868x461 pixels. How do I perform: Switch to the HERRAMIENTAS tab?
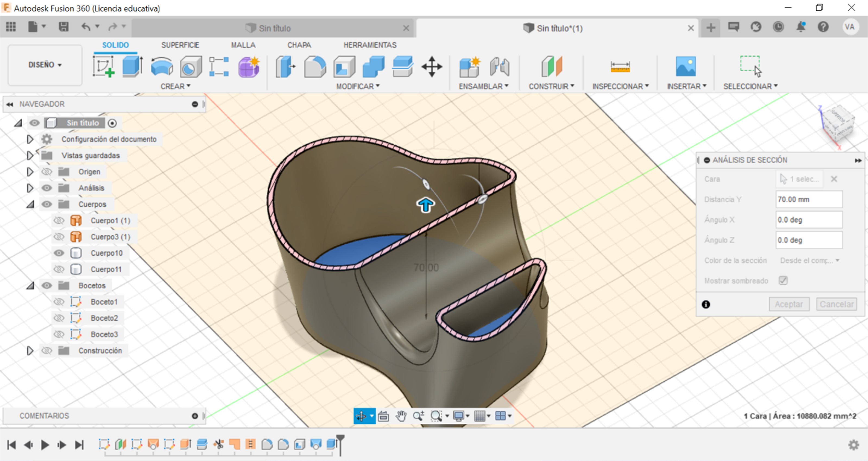point(370,45)
